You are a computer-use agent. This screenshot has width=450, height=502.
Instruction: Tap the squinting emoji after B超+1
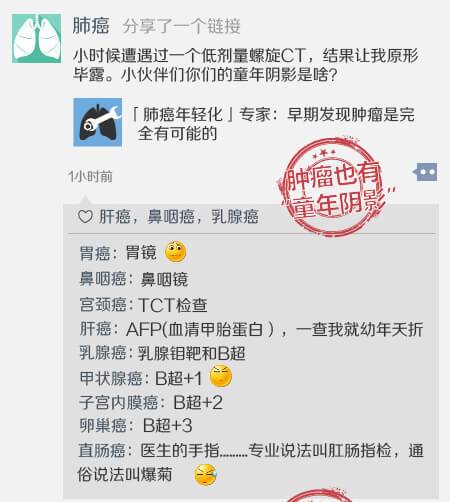click(221, 376)
